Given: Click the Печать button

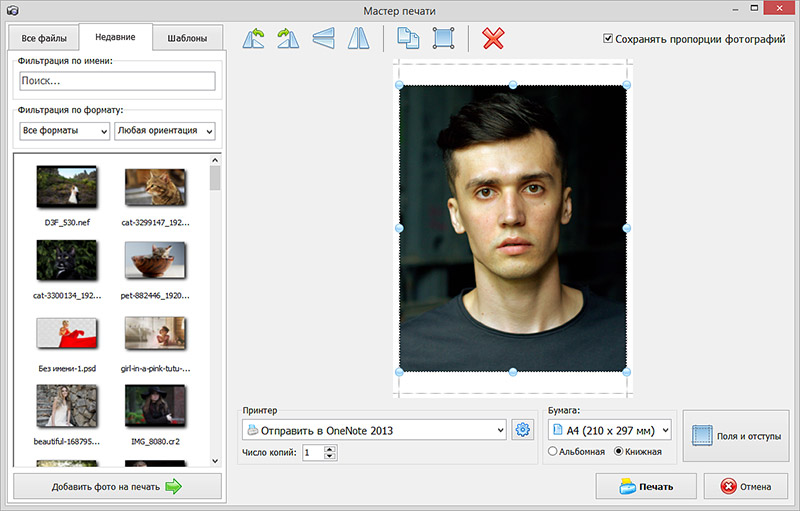Looking at the screenshot, I should click(x=645, y=487).
